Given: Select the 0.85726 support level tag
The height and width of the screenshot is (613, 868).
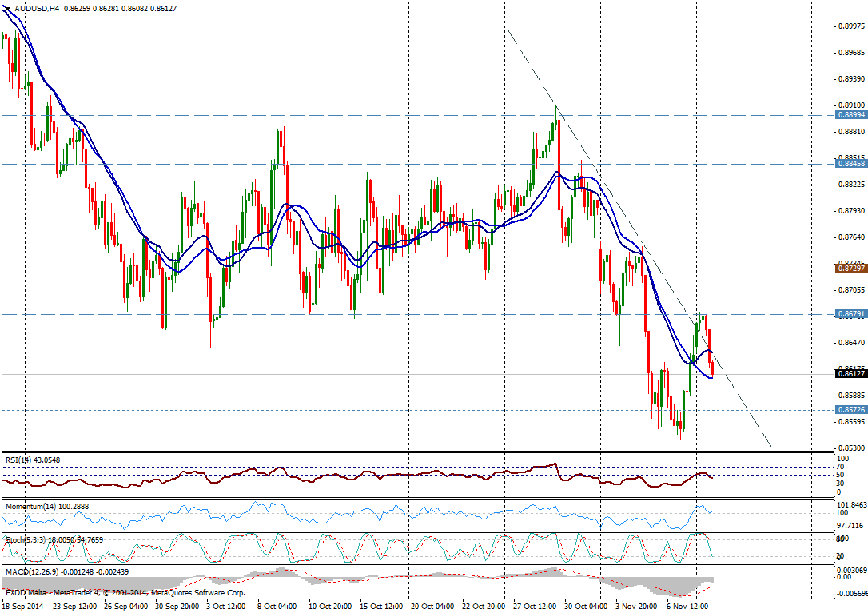Looking at the screenshot, I should pos(851,409).
